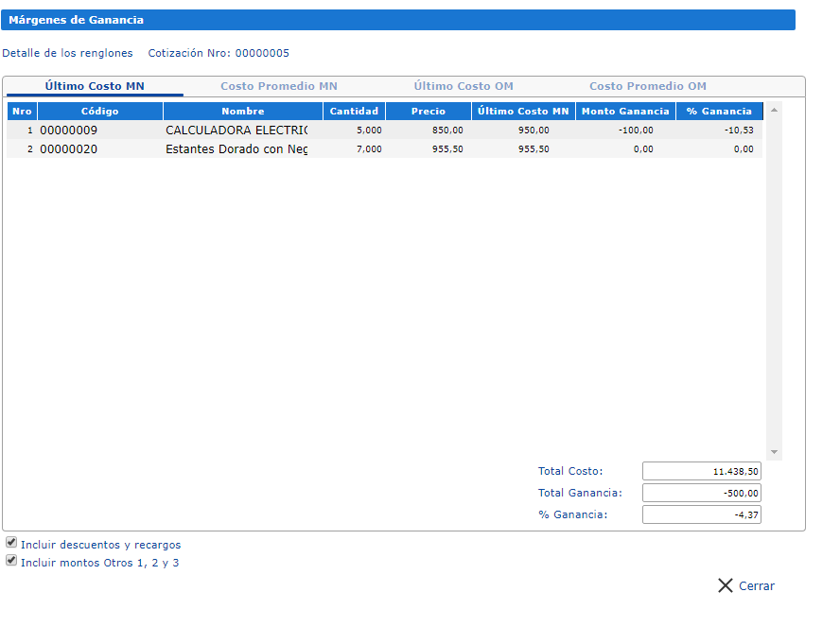Toggle Incluir montos Otros 1, 2 y 3
Screen dimensions: 840x627
tap(11, 561)
